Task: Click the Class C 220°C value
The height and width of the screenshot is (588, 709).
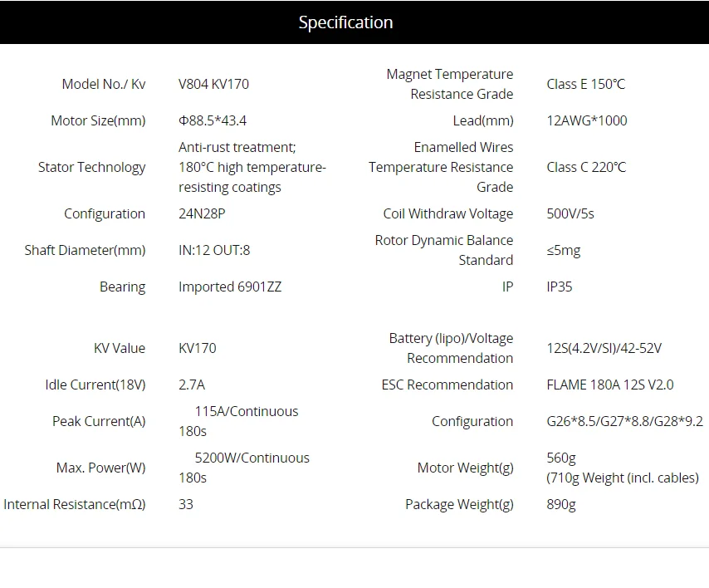Action: coord(586,168)
